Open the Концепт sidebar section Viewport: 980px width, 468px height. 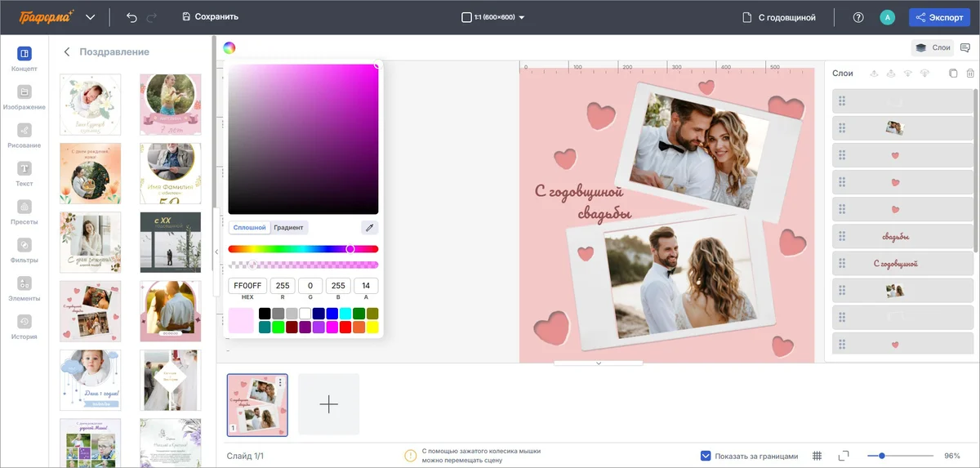pyautogui.click(x=24, y=60)
